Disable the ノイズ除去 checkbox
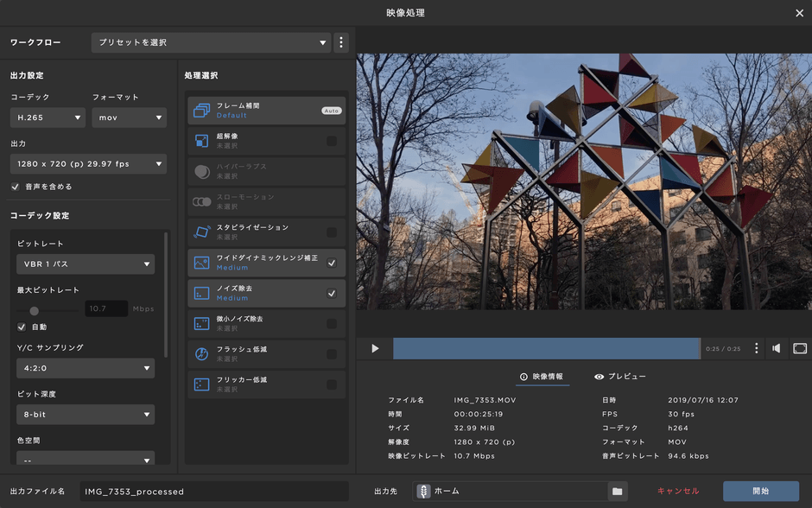Image resolution: width=812 pixels, height=508 pixels. click(332, 294)
